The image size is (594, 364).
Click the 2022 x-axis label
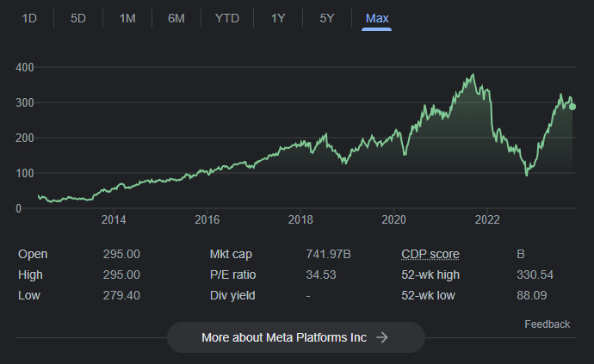[x=487, y=219]
